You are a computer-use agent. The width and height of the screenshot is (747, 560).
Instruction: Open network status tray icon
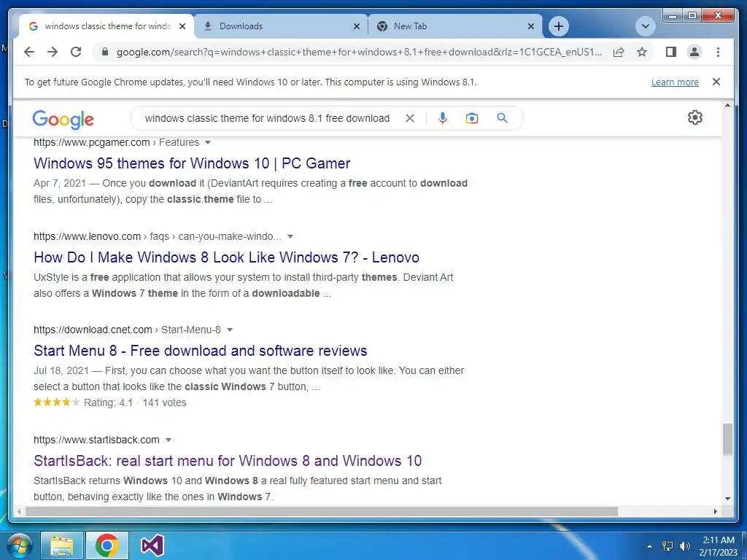click(667, 545)
